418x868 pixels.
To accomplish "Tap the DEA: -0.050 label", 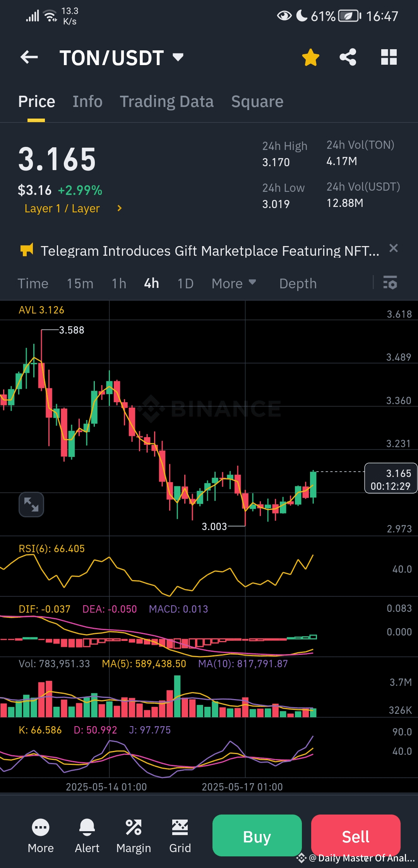I will [110, 609].
